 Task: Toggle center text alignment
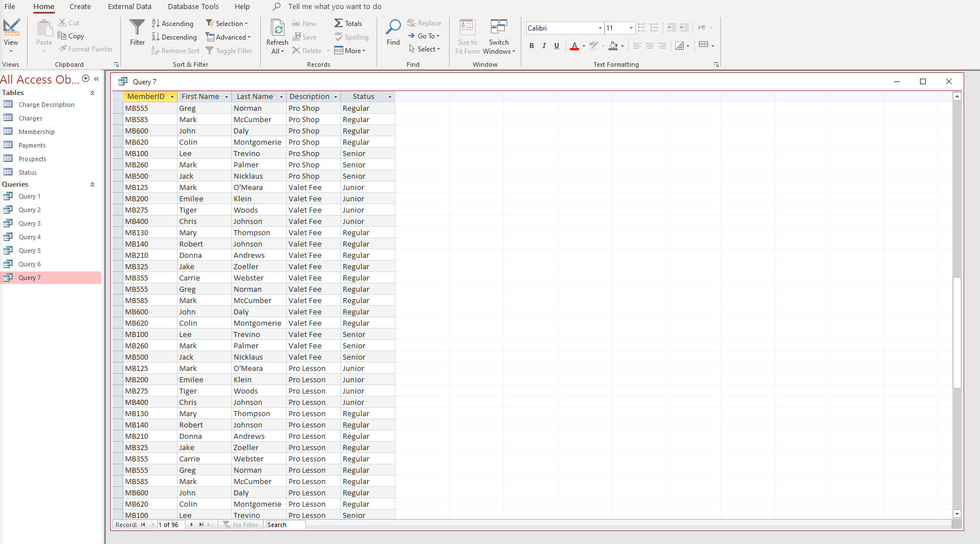click(649, 46)
